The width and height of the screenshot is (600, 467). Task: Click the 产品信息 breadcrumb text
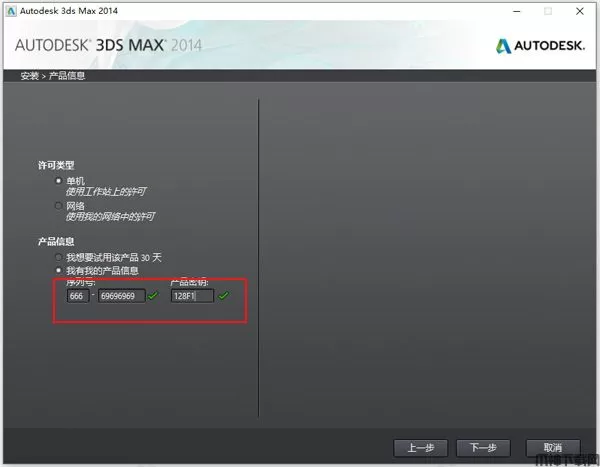pos(67,76)
